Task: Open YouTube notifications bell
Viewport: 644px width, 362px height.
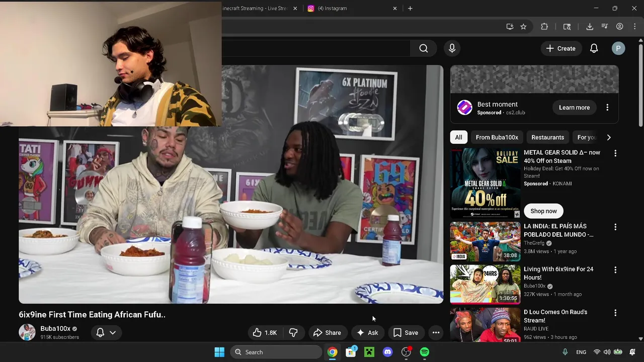Action: [594, 48]
